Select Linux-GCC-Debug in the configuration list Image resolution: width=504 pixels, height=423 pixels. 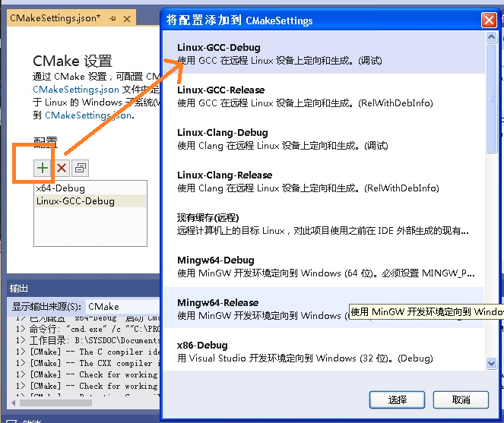(90, 201)
